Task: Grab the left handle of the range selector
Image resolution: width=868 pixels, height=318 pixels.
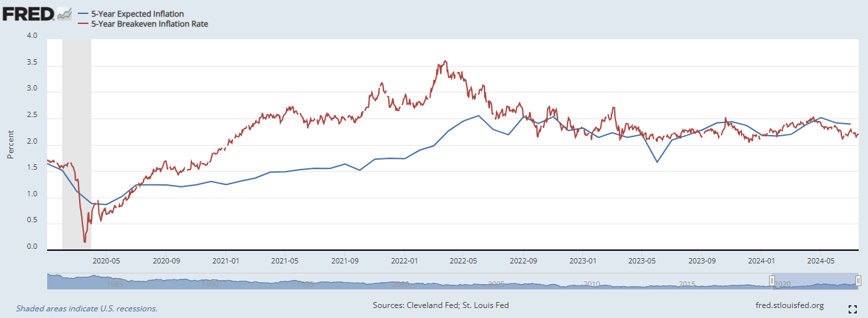Action: [x=772, y=281]
